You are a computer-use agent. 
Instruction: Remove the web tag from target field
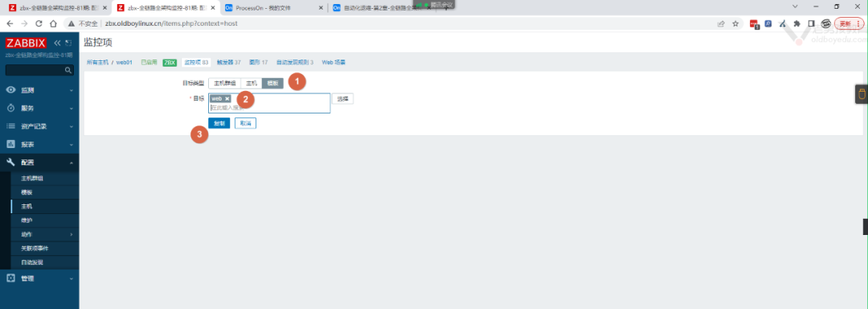pyautogui.click(x=227, y=98)
